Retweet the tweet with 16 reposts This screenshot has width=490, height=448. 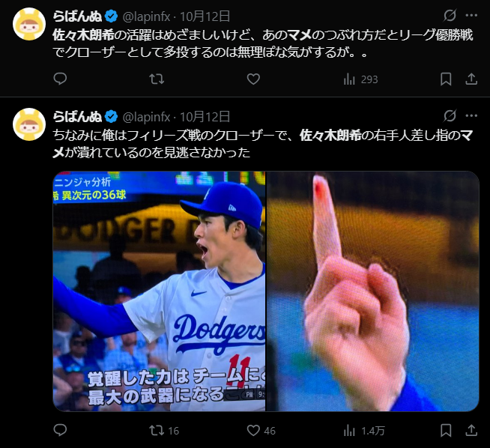click(164, 431)
